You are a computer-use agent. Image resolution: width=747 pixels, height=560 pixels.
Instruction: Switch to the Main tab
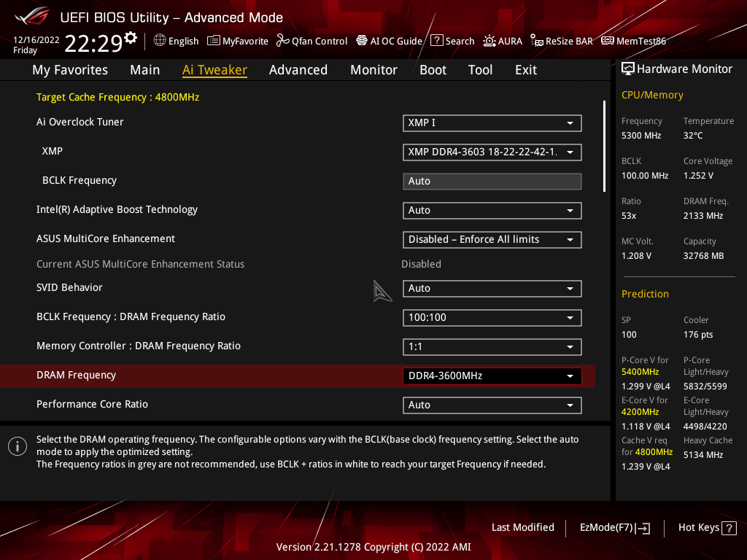click(x=145, y=70)
